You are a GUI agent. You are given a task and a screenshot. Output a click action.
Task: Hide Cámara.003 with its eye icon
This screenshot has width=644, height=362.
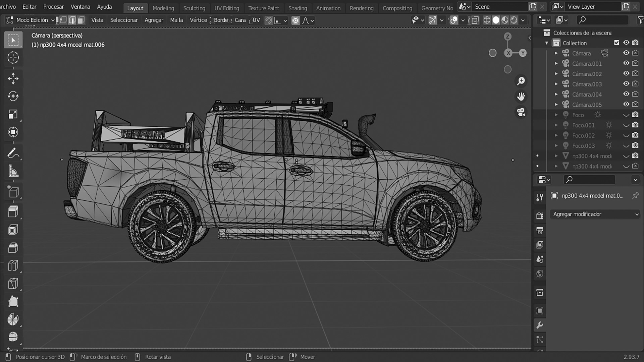tap(626, 83)
